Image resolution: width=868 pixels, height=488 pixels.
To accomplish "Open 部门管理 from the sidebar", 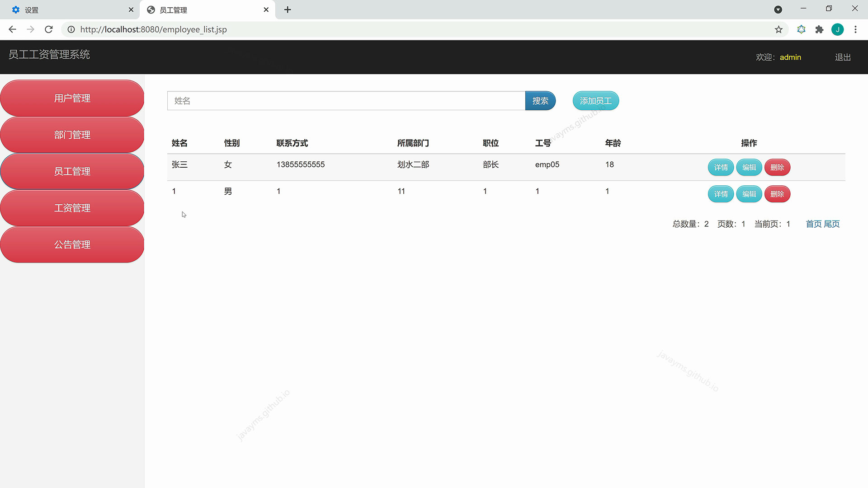I will 72,134.
